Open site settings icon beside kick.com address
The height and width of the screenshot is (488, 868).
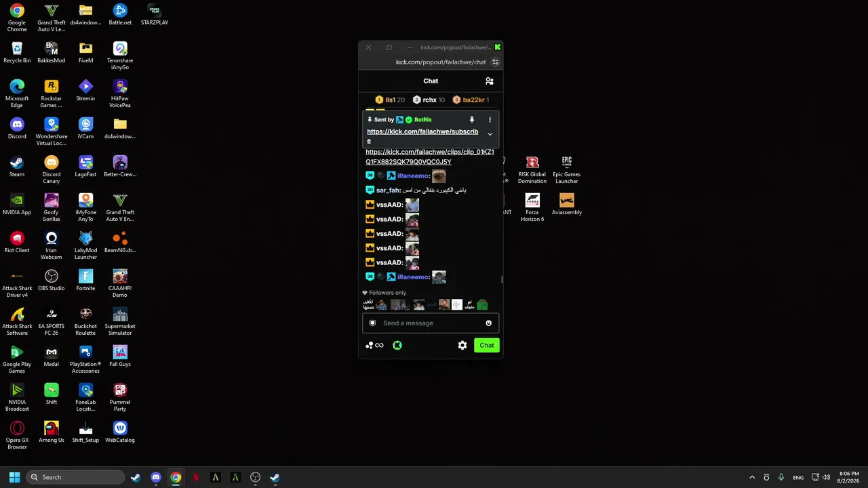495,62
